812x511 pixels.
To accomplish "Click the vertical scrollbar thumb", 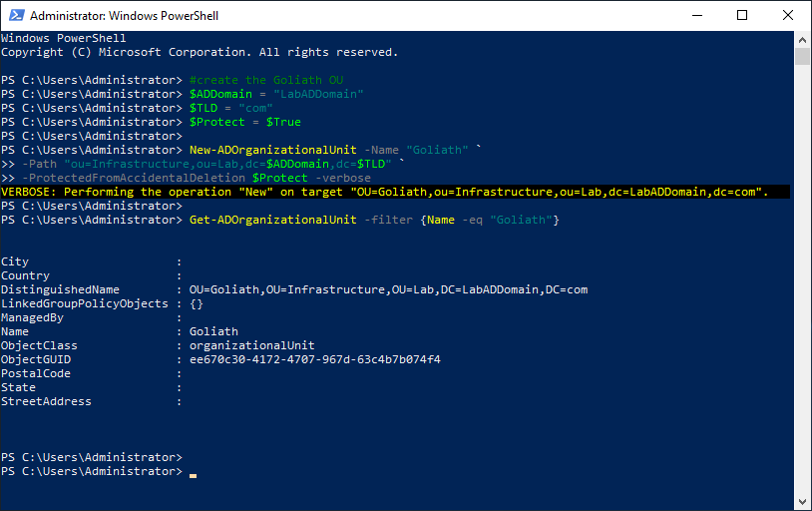I will coord(803,56).
